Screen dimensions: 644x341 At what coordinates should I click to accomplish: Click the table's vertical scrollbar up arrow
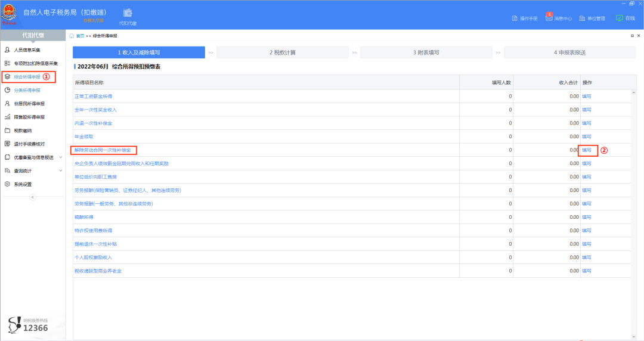click(x=634, y=93)
